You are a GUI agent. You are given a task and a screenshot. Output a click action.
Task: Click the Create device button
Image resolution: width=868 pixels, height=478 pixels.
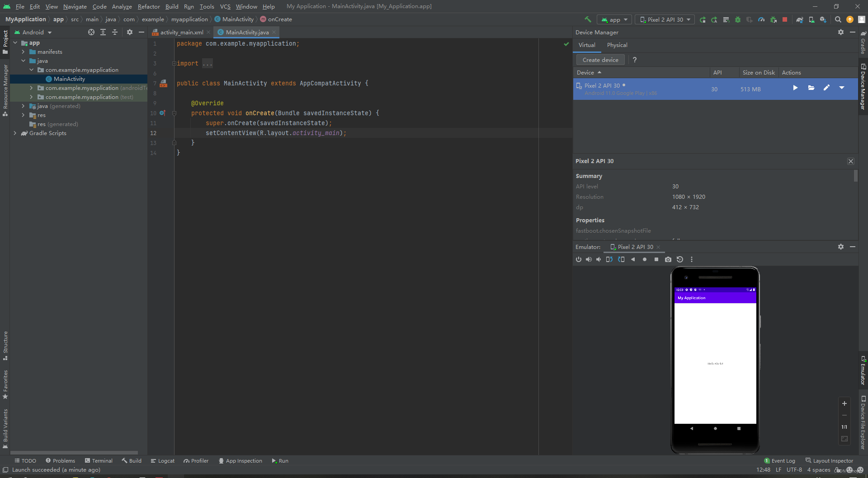point(600,60)
